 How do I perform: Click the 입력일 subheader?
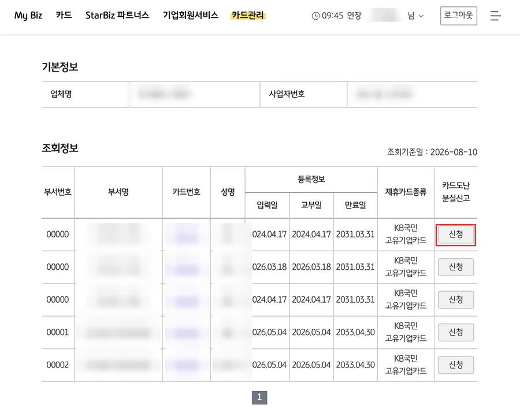coord(268,205)
